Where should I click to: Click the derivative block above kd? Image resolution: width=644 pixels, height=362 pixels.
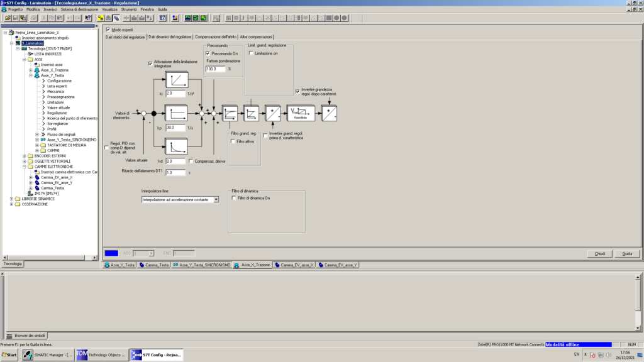point(176,146)
